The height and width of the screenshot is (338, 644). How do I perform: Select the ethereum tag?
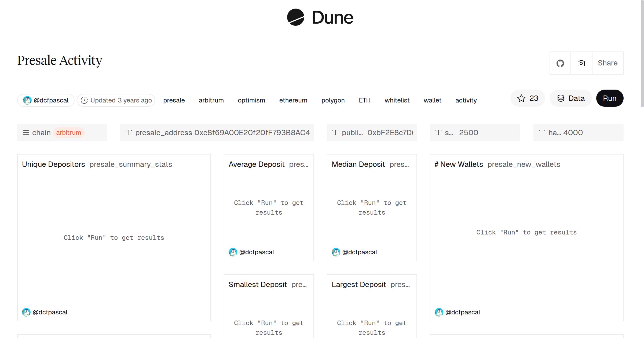pyautogui.click(x=293, y=100)
